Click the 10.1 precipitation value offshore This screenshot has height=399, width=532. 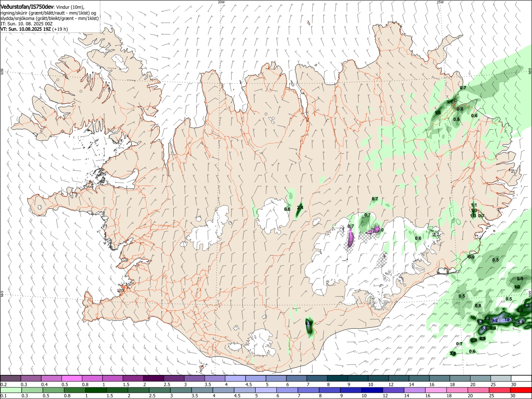pyautogui.click(x=509, y=320)
